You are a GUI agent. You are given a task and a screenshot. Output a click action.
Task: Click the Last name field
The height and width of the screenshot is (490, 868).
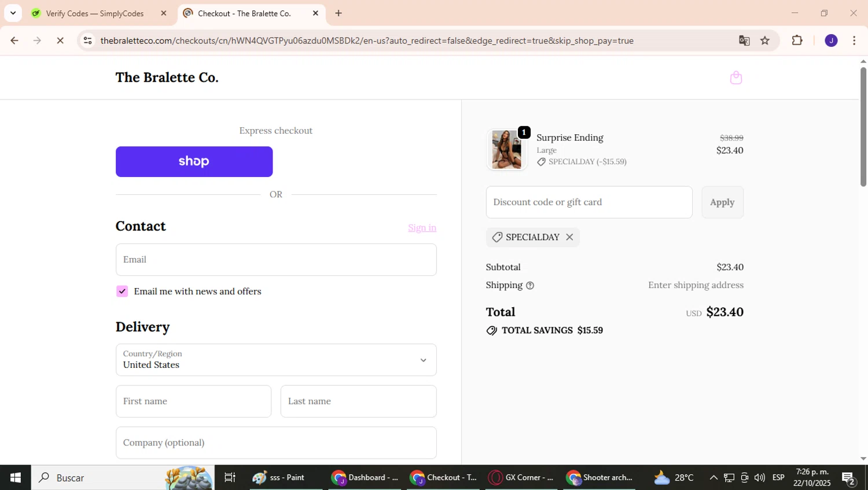click(358, 401)
